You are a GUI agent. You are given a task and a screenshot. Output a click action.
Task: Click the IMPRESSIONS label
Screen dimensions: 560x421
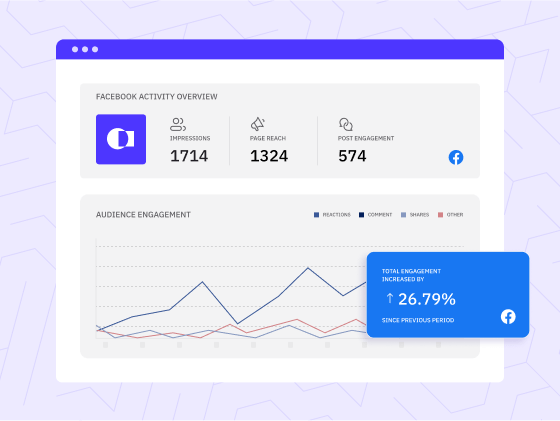(190, 138)
